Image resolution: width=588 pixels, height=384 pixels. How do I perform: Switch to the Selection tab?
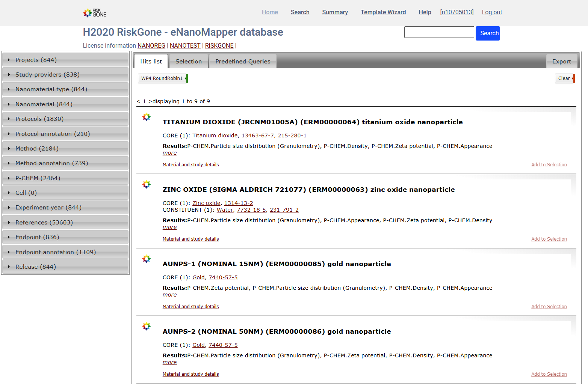click(189, 61)
